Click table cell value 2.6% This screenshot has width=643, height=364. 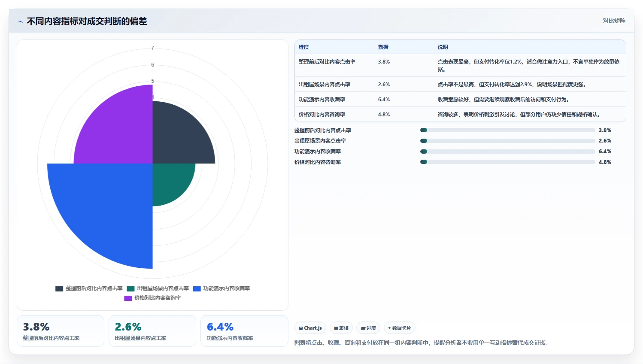tap(384, 85)
